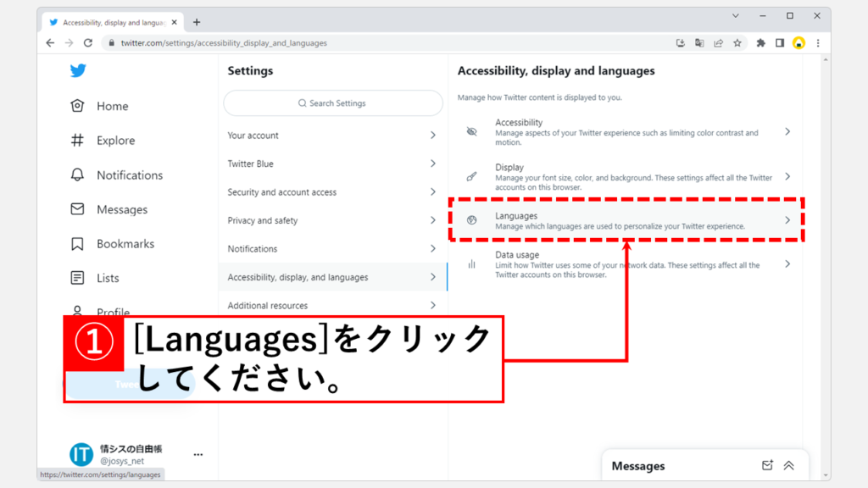Viewport: 868px width, 488px height.
Task: Expand Privacy and safety settings
Action: tap(332, 220)
